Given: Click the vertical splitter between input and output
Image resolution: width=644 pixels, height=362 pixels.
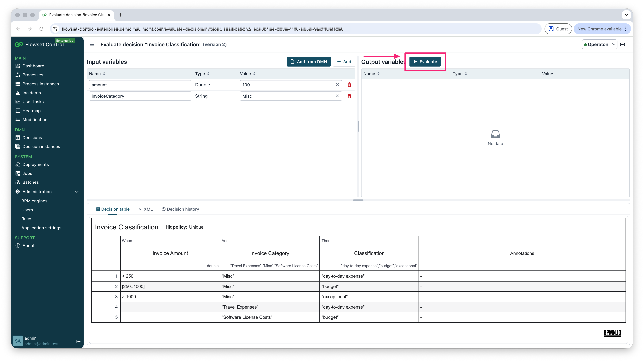Looking at the screenshot, I should 358,126.
